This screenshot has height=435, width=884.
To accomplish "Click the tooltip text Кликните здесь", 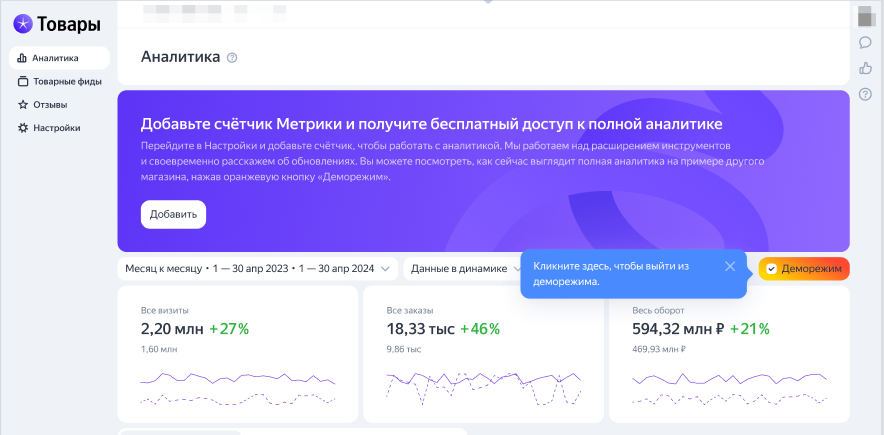I will point(611,273).
